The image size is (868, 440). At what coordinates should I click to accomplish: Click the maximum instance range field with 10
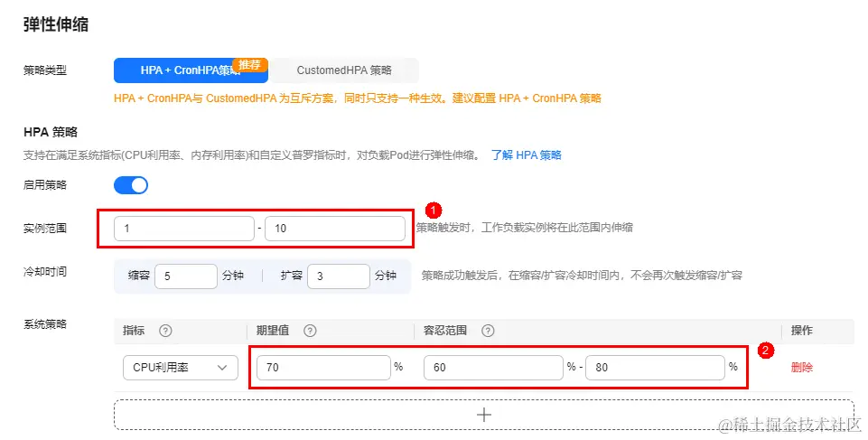coord(335,228)
